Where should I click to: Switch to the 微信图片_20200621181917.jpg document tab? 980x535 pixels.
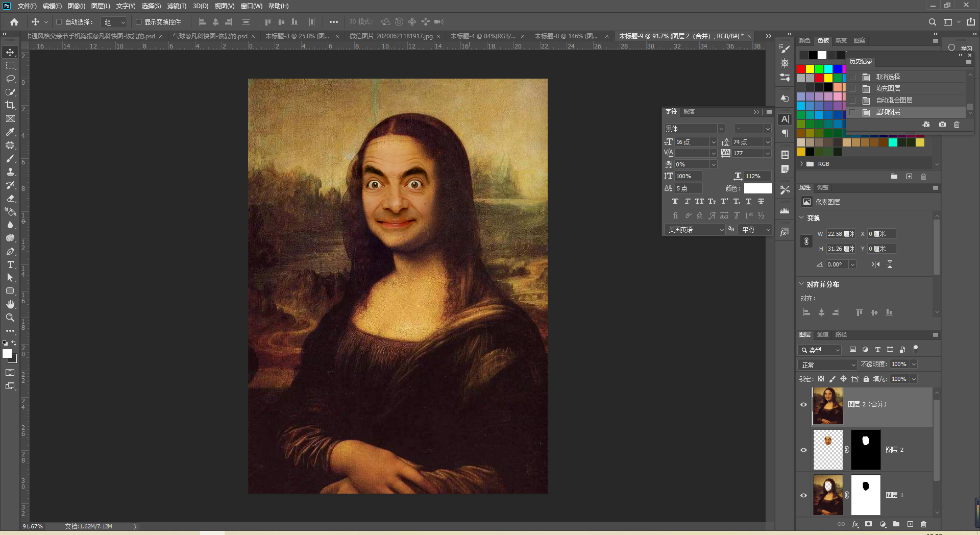click(x=391, y=36)
